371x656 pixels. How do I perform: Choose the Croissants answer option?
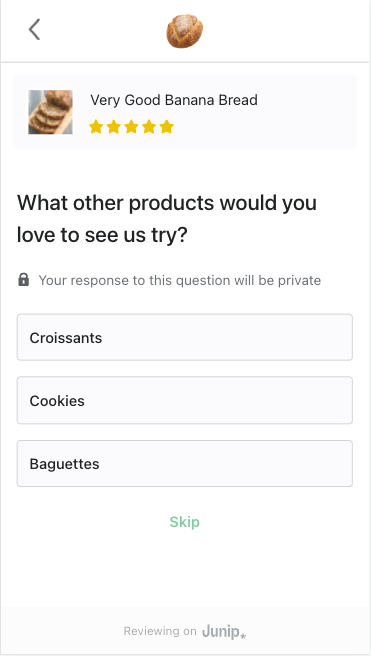[184, 337]
